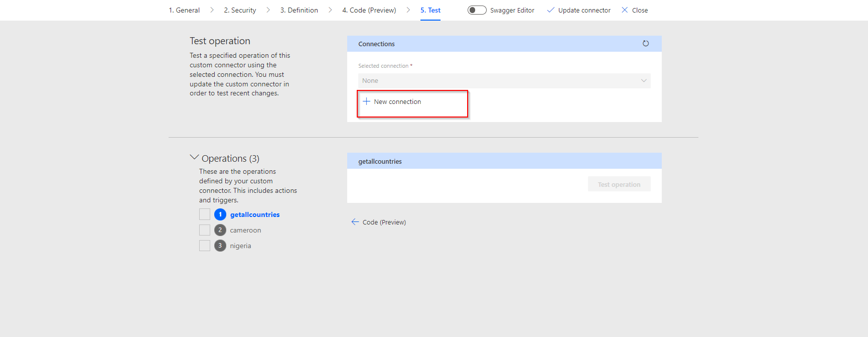The width and height of the screenshot is (868, 337).
Task: Click the checkmark icon for Update connector
Action: click(x=550, y=10)
